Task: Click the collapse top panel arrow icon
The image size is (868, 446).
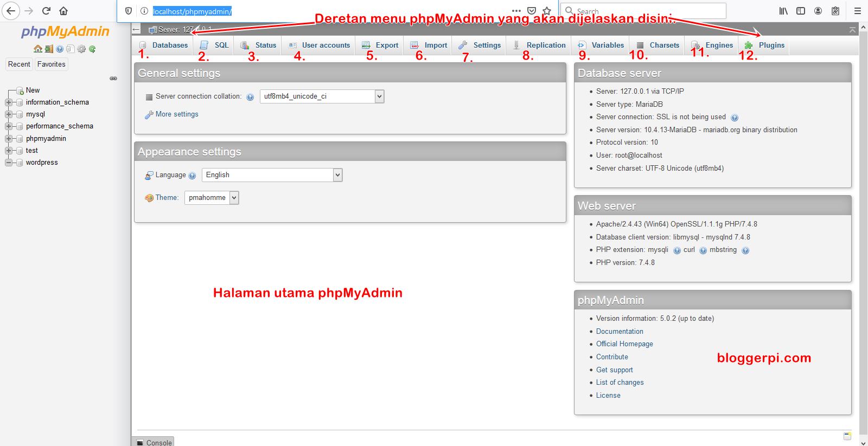Action: pos(852,29)
